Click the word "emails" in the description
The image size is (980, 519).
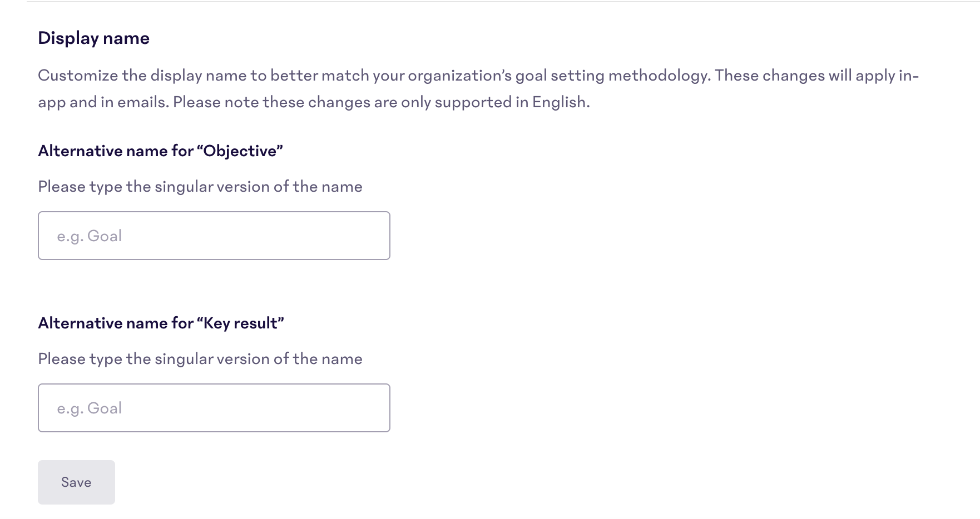[x=142, y=102]
